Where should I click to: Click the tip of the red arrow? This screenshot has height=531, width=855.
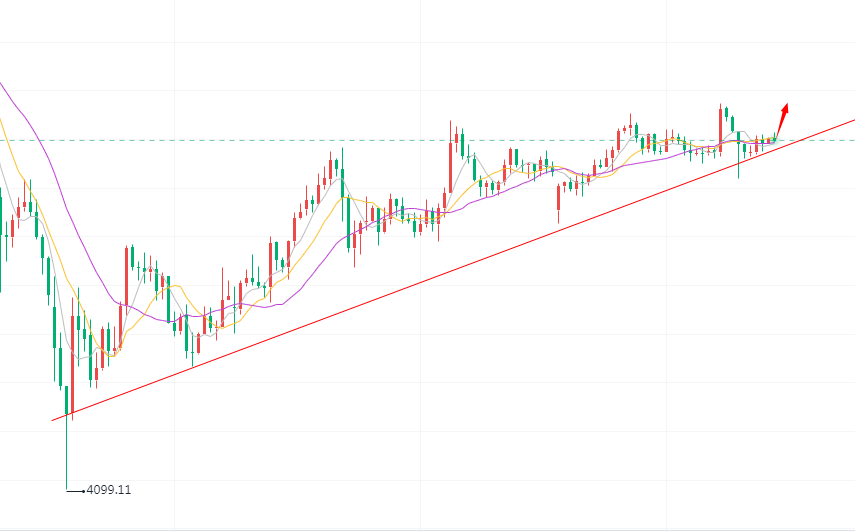tap(788, 105)
